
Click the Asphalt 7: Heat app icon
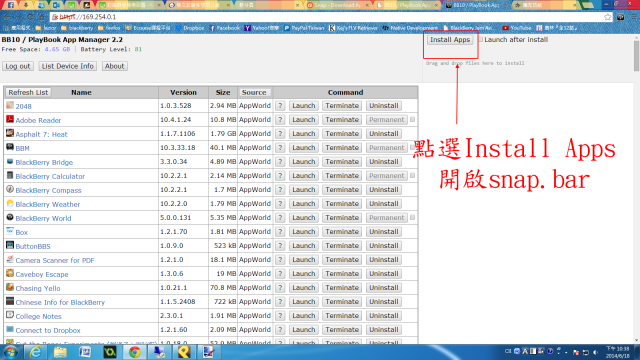click(x=10, y=133)
